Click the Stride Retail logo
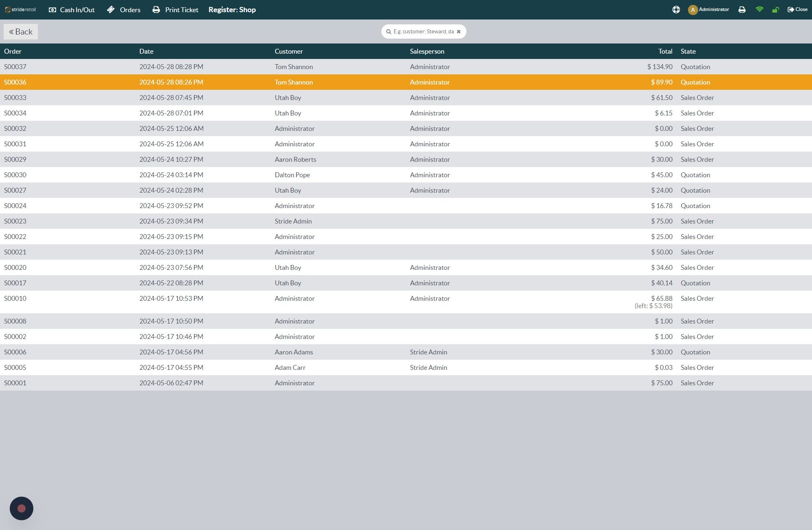This screenshot has width=812, height=530. pos(20,10)
